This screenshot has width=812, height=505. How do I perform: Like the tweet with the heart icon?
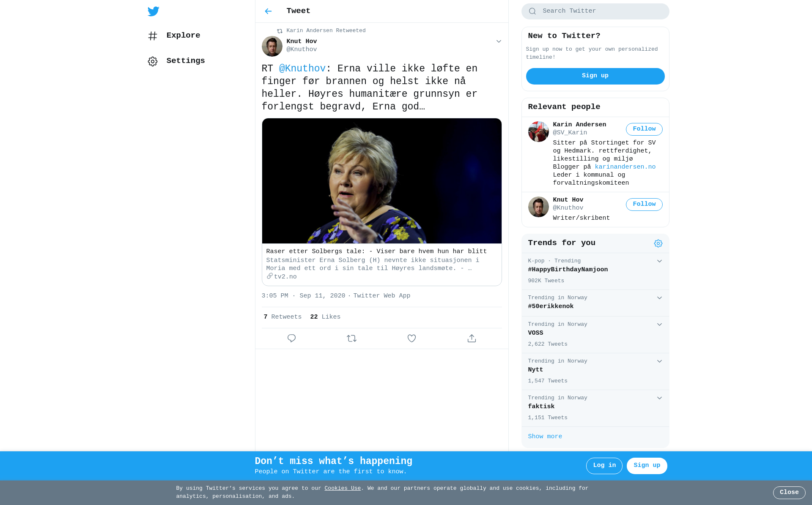coord(411,338)
